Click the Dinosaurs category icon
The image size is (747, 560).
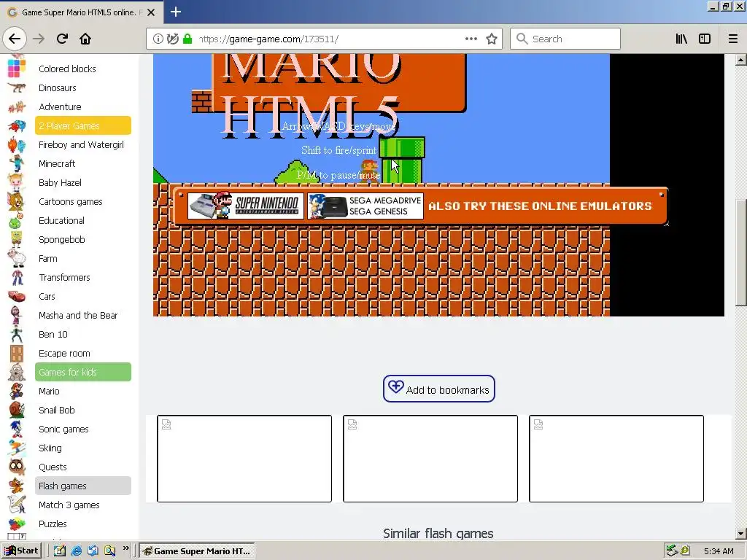[x=17, y=87]
